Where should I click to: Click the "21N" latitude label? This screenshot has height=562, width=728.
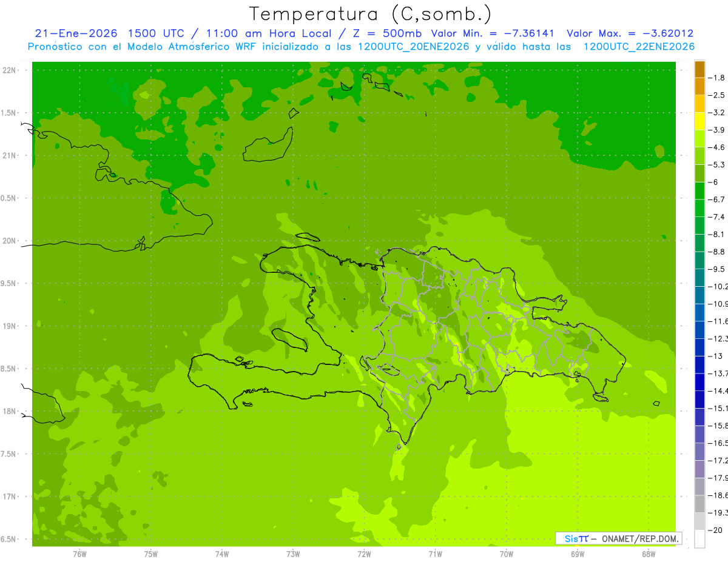[9, 155]
